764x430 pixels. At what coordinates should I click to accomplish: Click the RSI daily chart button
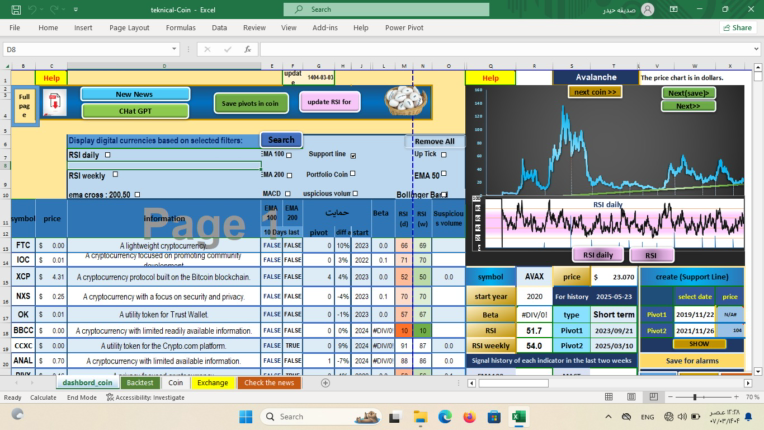598,255
